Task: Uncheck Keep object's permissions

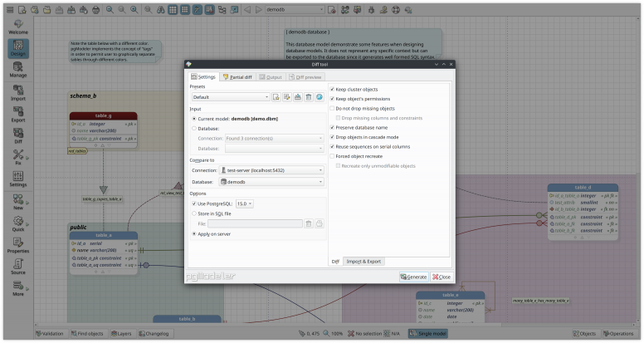Action: 332,99
